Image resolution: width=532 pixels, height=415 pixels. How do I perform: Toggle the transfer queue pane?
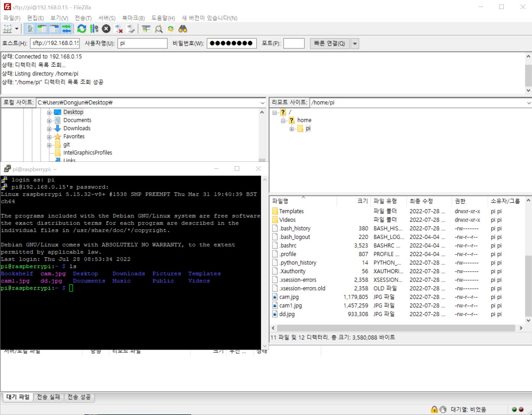[x=66, y=29]
